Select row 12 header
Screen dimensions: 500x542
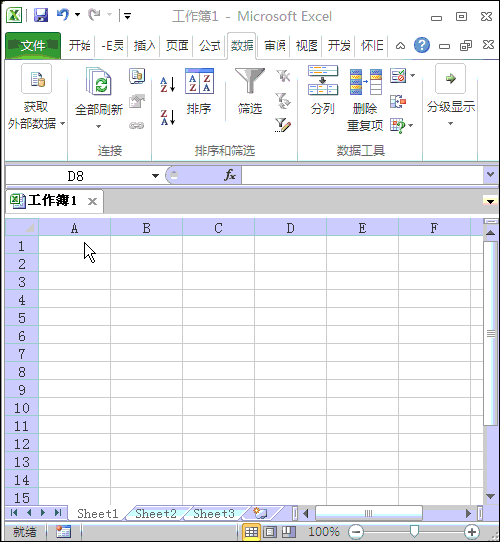pyautogui.click(x=22, y=444)
